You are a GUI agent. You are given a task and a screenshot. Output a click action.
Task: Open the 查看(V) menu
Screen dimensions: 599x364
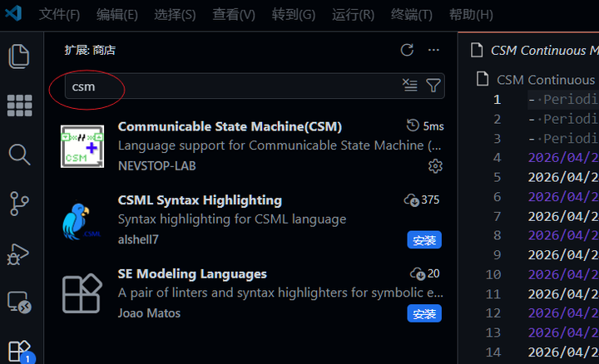click(x=234, y=15)
